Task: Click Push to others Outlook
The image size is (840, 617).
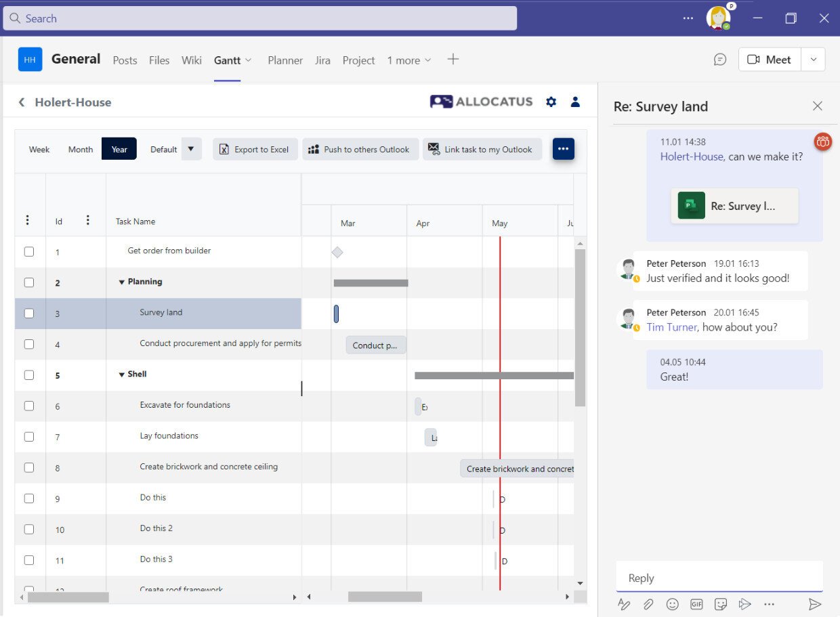Action: (x=360, y=149)
